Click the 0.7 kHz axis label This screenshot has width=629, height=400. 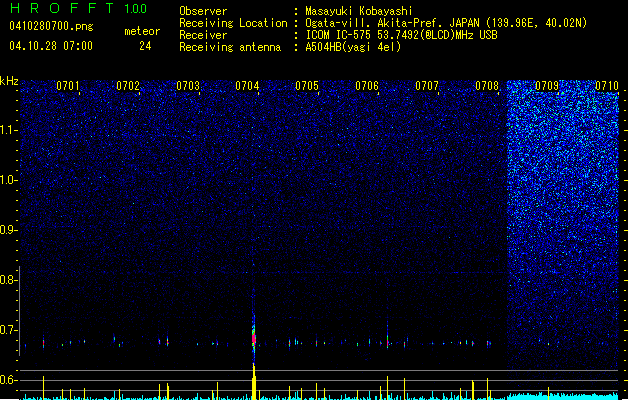tap(9, 330)
